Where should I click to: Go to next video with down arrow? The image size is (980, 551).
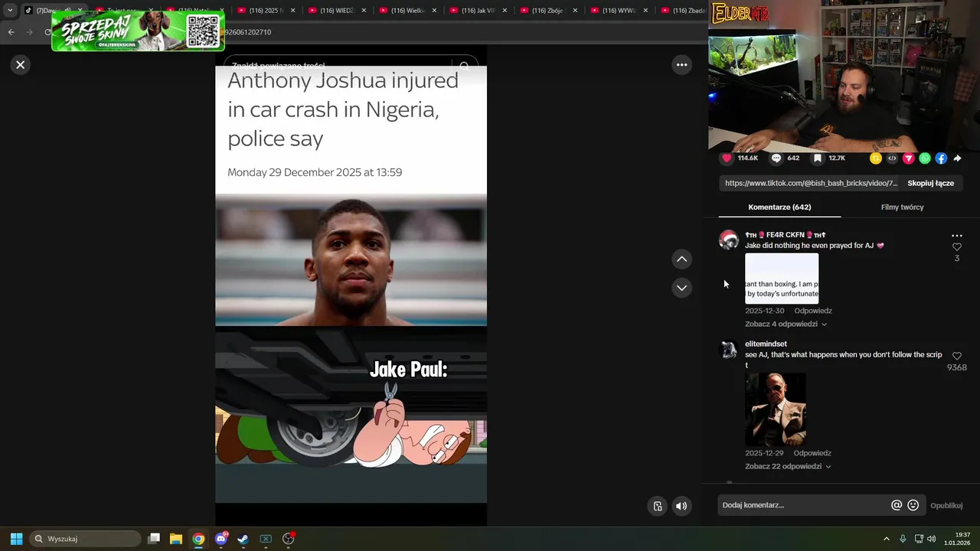(681, 288)
